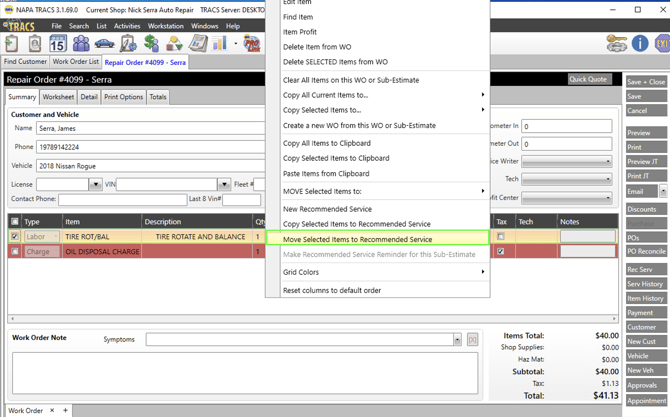The width and height of the screenshot is (670, 417).
Task: Click the Preview JT button
Action: pos(646,162)
